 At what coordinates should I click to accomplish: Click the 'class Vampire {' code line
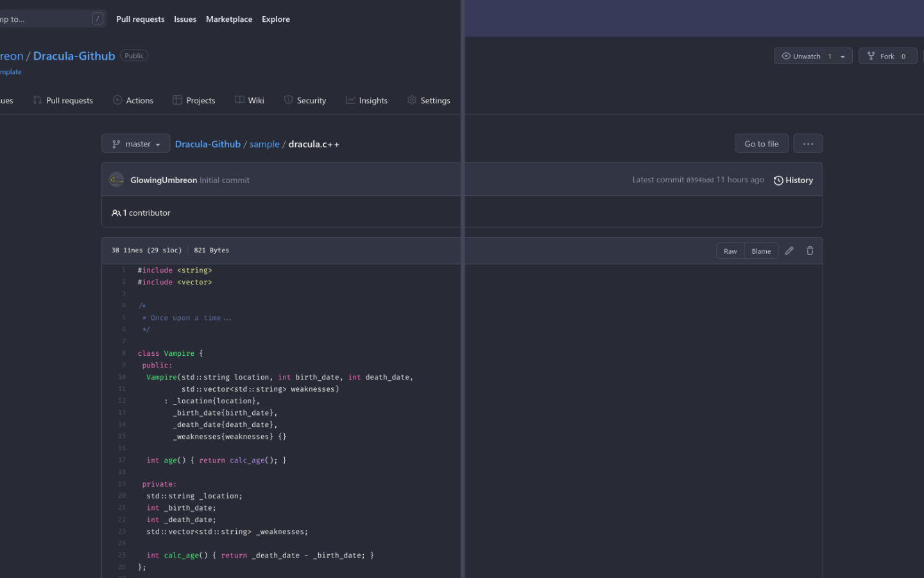click(x=170, y=353)
